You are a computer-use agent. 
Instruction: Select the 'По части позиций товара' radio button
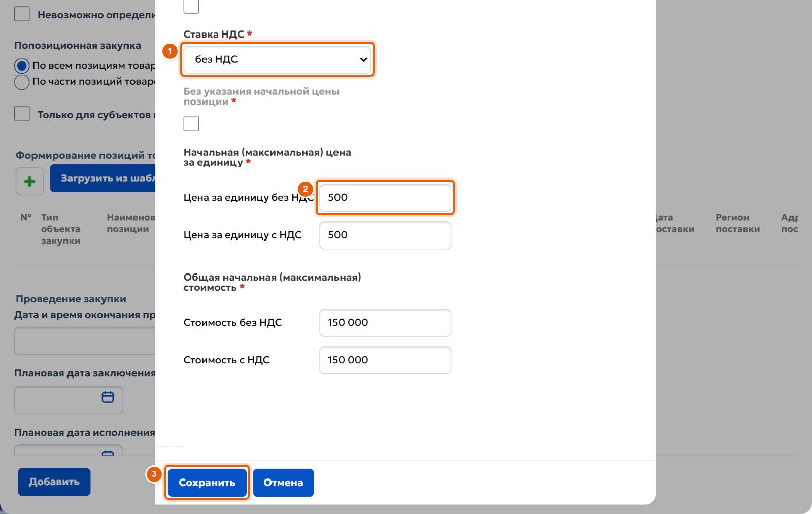pos(22,82)
